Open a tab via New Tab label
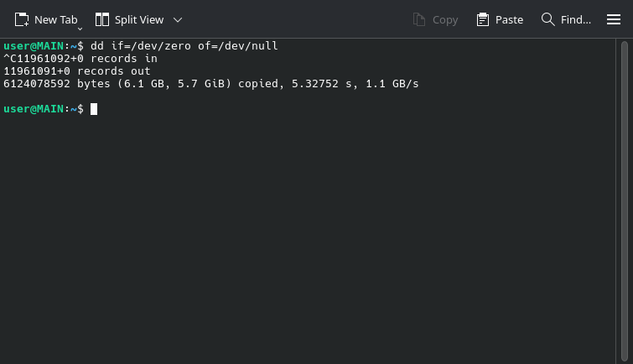Image resolution: width=633 pixels, height=364 pixels. pyautogui.click(x=56, y=20)
